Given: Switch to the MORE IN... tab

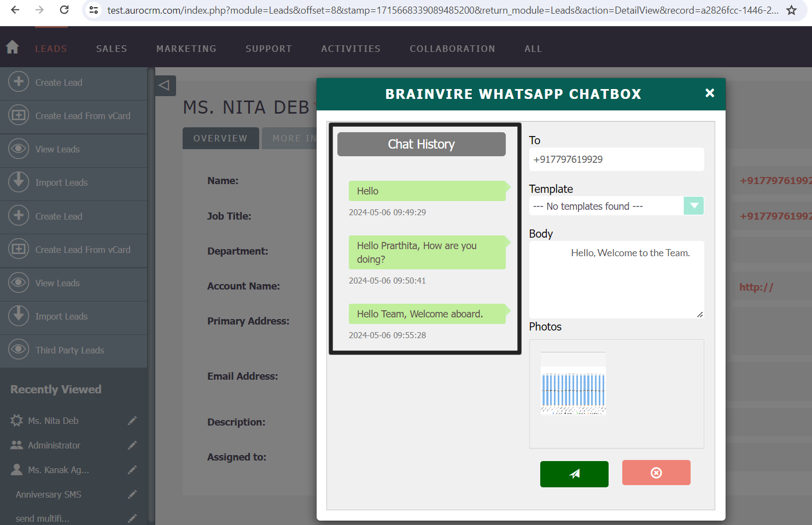Looking at the screenshot, I should coord(289,138).
